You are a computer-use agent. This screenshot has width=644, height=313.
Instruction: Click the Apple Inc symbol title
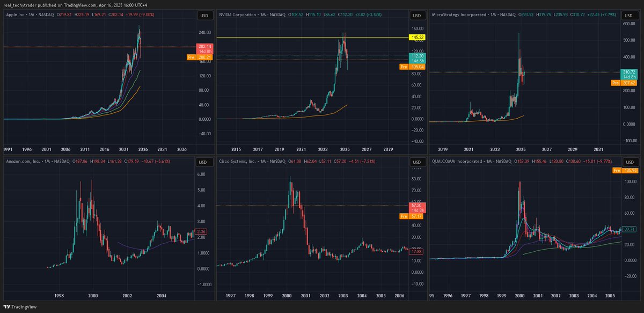pos(16,15)
